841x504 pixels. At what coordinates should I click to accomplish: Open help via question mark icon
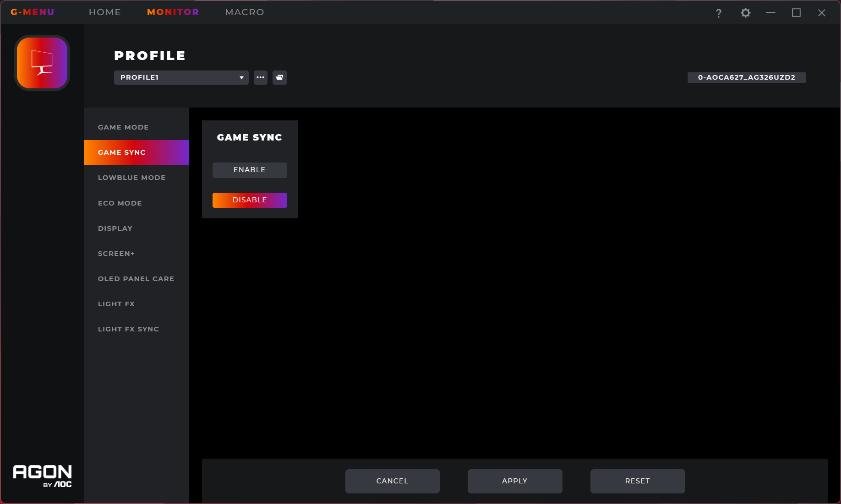[x=719, y=13]
